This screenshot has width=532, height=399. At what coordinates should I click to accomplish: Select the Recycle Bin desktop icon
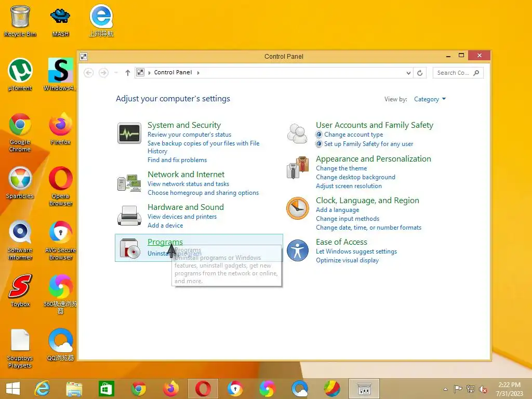point(20,21)
